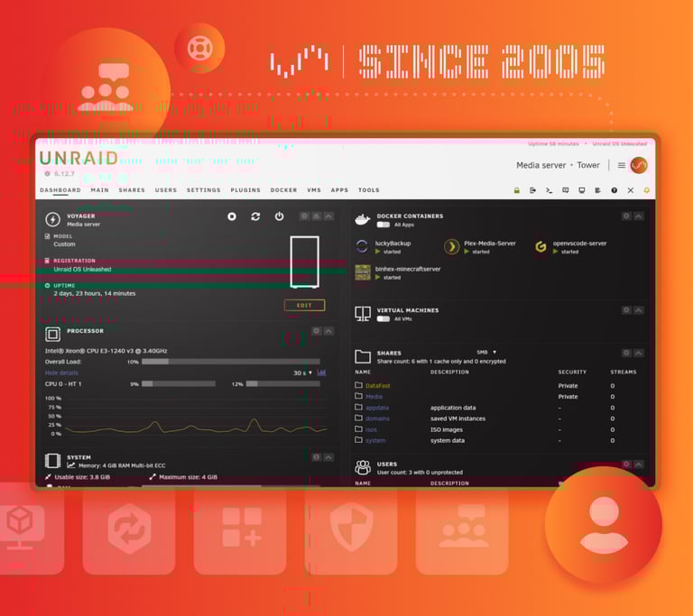Click the server case image thumbnail

click(x=304, y=262)
